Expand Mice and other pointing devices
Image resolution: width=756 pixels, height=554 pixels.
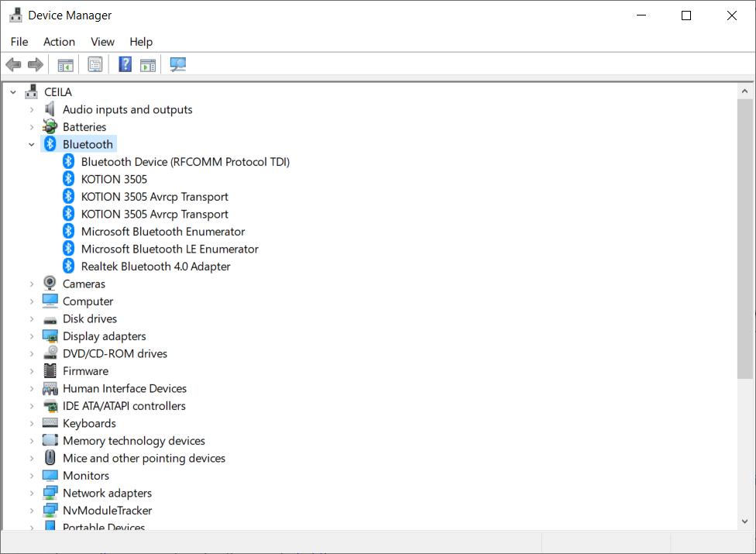pyautogui.click(x=32, y=459)
